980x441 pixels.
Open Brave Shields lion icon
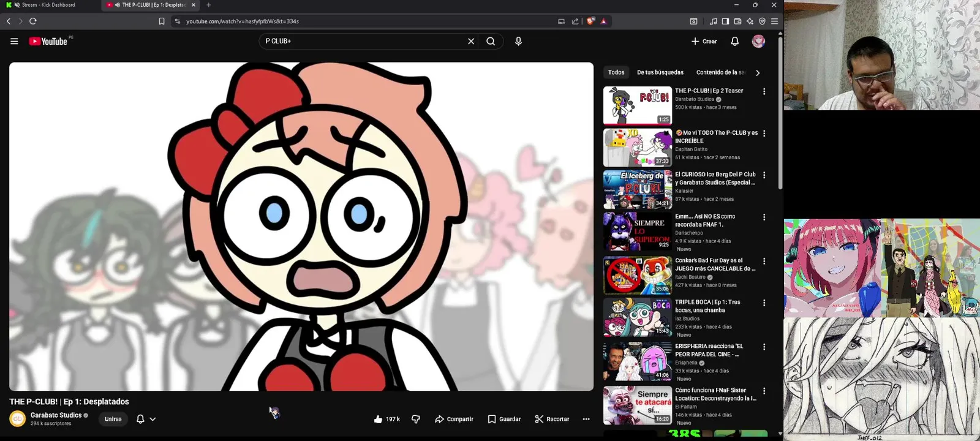590,21
